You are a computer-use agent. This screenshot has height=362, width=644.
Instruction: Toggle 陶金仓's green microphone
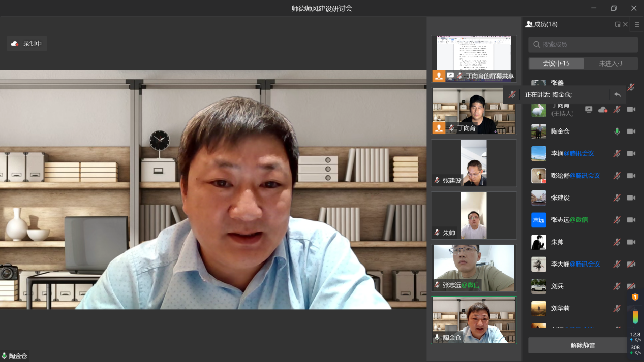pyautogui.click(x=617, y=131)
